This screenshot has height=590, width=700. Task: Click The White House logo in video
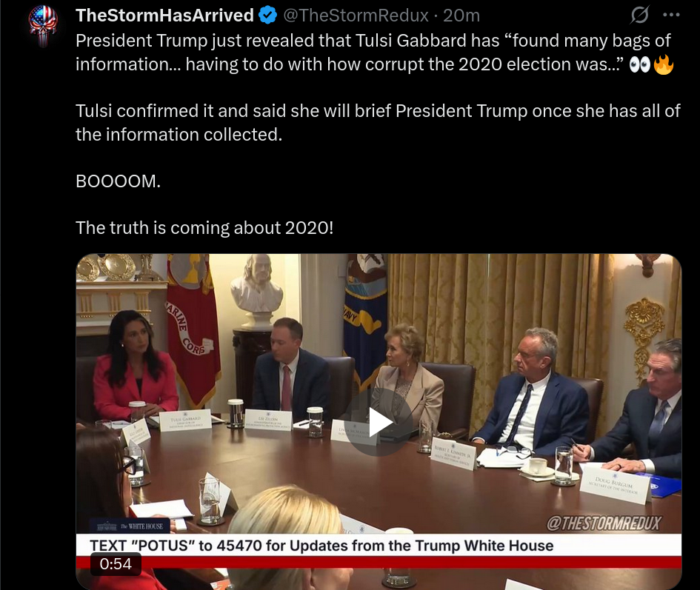[130, 526]
